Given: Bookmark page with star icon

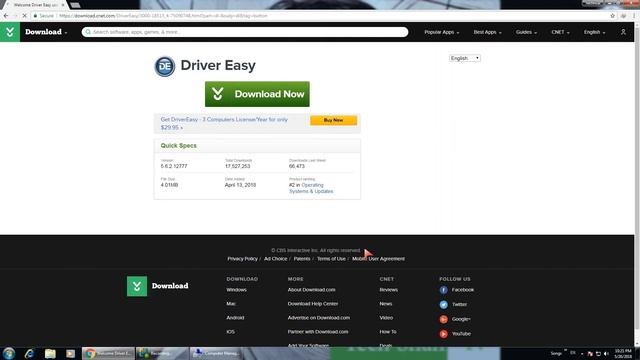Looking at the screenshot, I should click(612, 16).
